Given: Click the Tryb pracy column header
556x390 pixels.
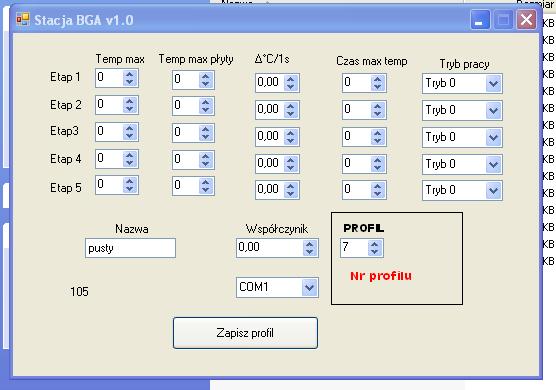Looking at the screenshot, I should tap(465, 64).
